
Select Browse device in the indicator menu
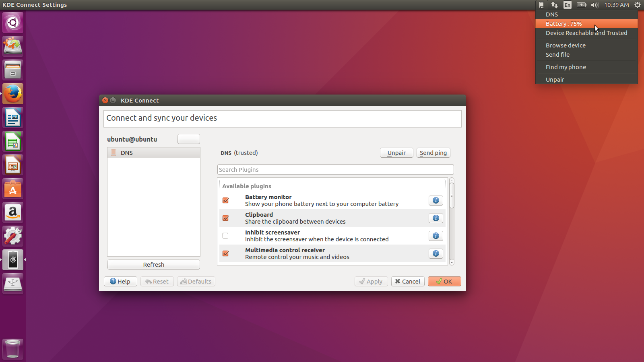coord(565,45)
